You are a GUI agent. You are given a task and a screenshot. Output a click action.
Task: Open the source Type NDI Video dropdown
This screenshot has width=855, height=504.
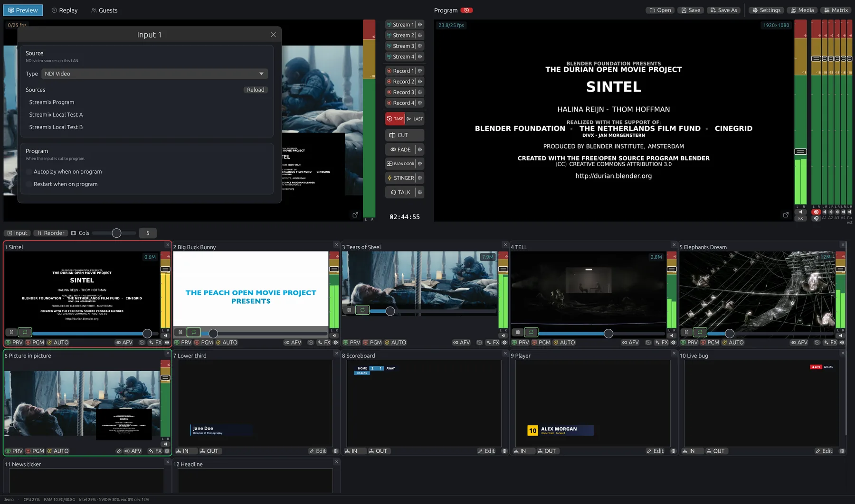pos(154,74)
